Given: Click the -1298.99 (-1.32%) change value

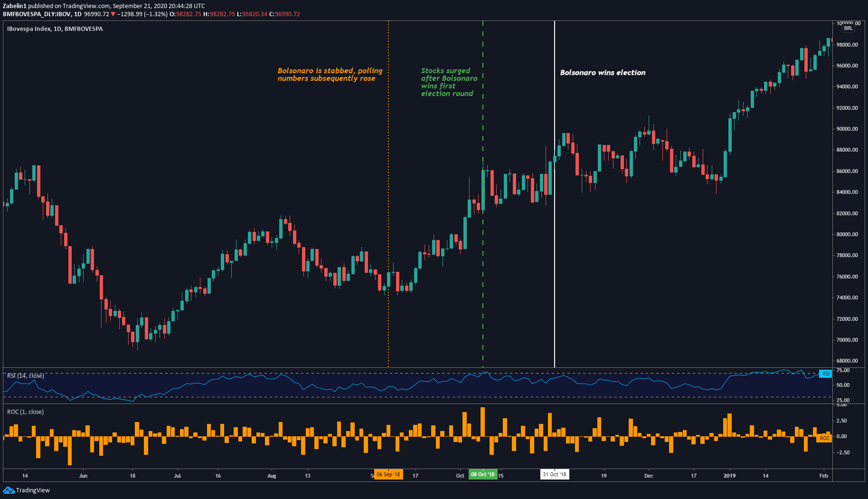Looking at the screenshot, I should (x=142, y=14).
